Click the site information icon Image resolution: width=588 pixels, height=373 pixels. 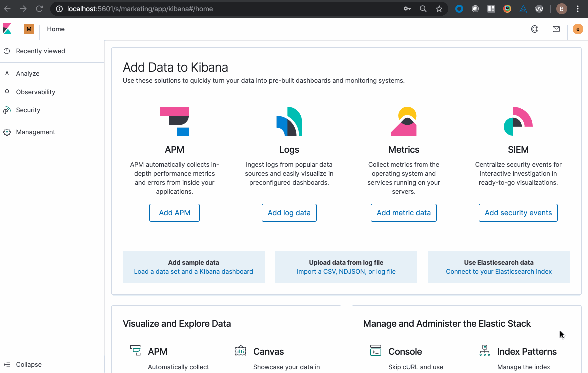(59, 9)
